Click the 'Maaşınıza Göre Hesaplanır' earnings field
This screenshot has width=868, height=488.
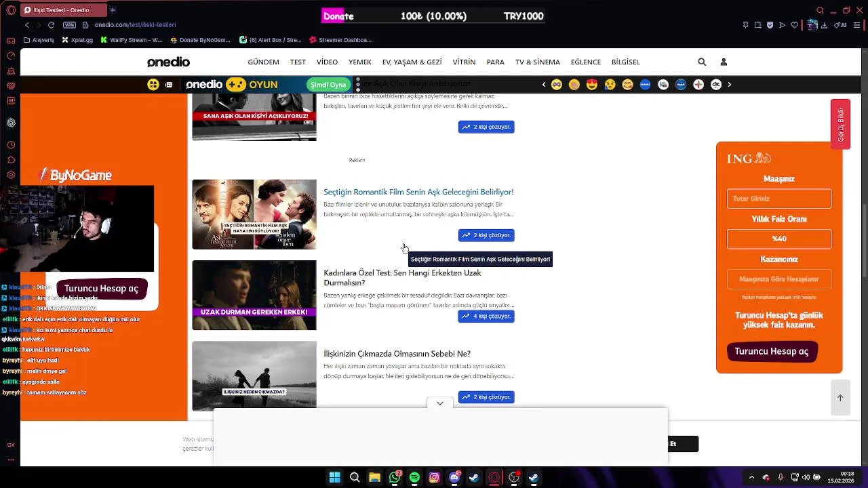coord(779,279)
